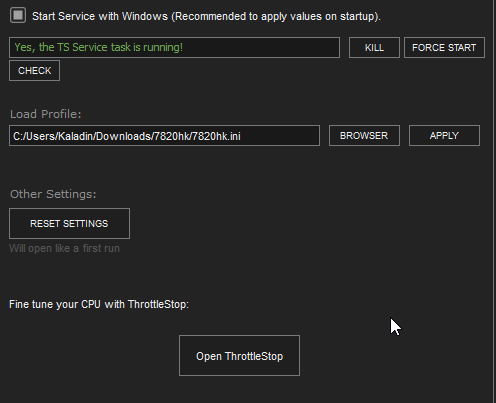Open the BROWSER file picker for profiles
The image size is (496, 403).
click(x=364, y=136)
